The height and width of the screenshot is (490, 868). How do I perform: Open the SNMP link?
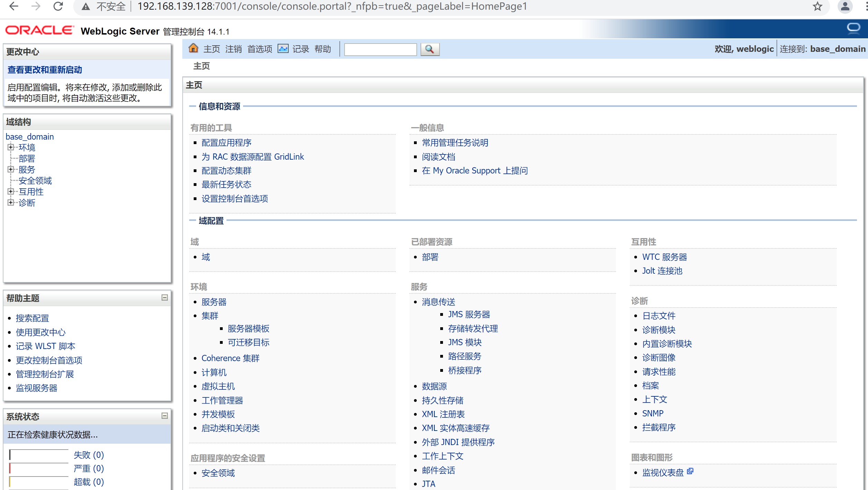point(653,414)
